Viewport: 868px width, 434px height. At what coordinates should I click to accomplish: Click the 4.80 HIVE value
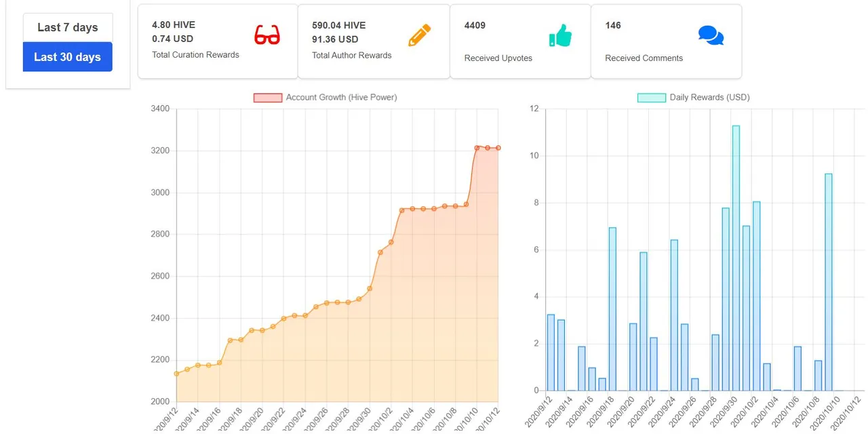(174, 25)
